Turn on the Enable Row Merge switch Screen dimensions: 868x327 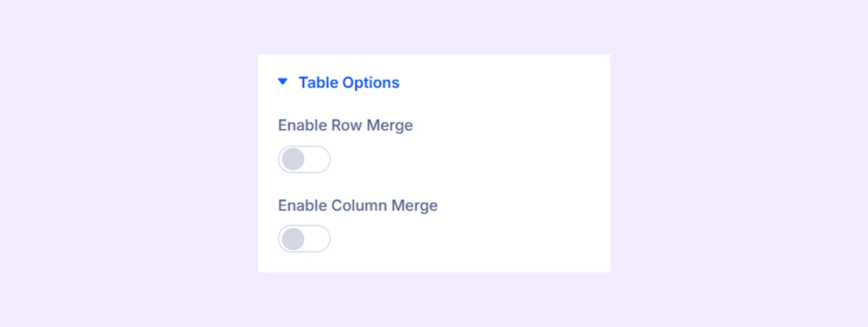(x=304, y=160)
